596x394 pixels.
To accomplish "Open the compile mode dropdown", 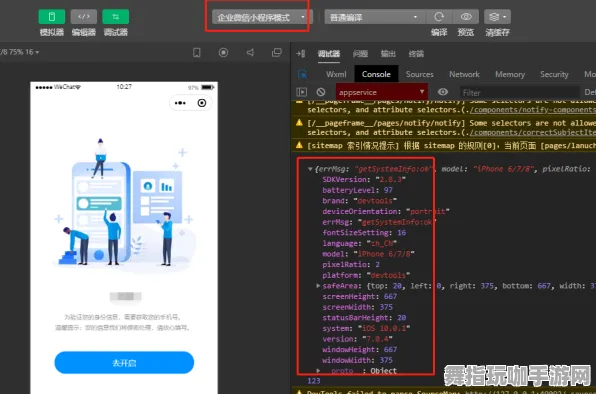I will pos(374,17).
